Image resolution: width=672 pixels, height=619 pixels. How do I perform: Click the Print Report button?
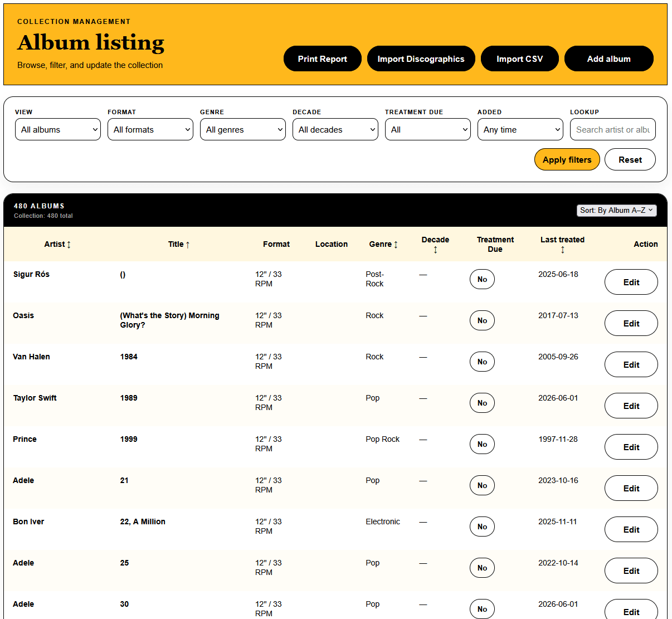tap(323, 59)
